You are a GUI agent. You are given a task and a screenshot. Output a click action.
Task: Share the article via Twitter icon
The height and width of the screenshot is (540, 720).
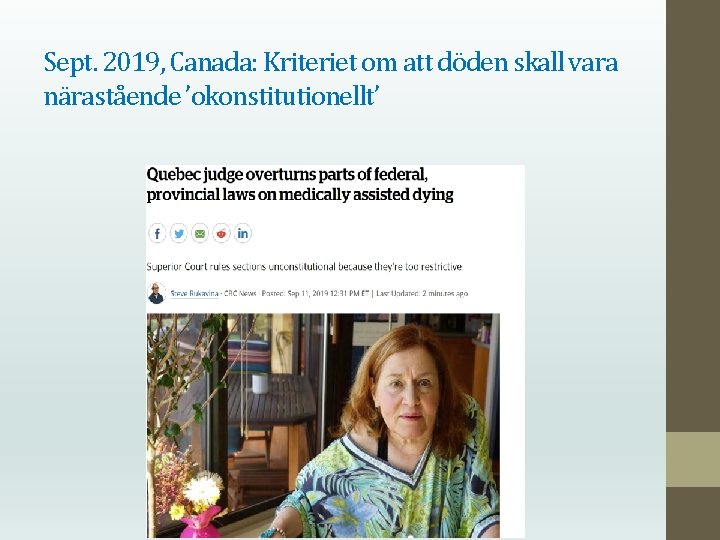point(179,233)
